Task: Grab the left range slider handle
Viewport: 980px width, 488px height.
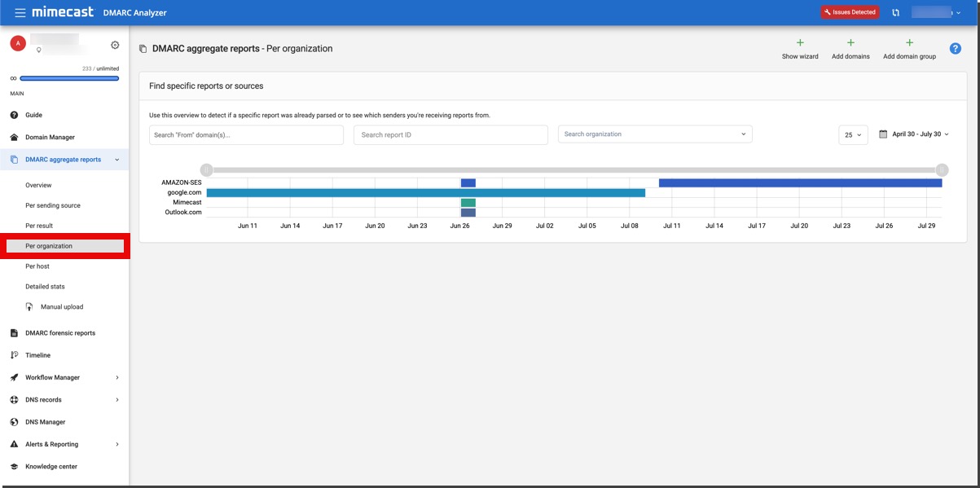Action: pyautogui.click(x=207, y=170)
